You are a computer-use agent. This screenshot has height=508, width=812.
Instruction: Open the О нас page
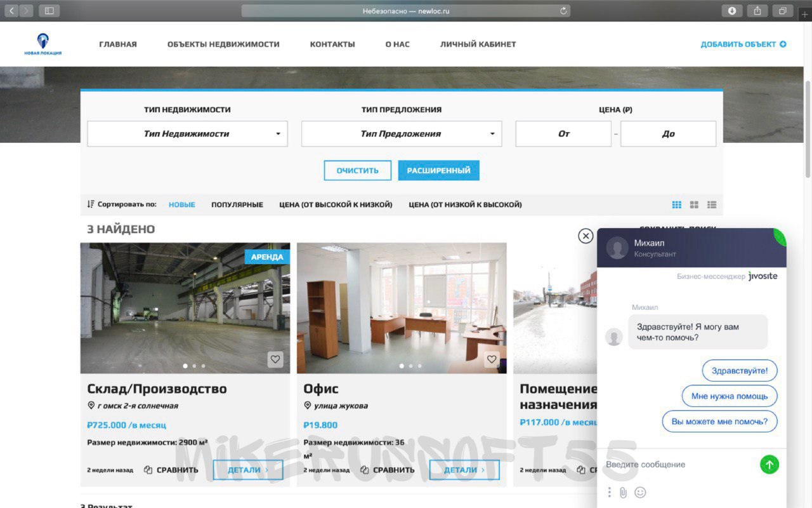398,44
